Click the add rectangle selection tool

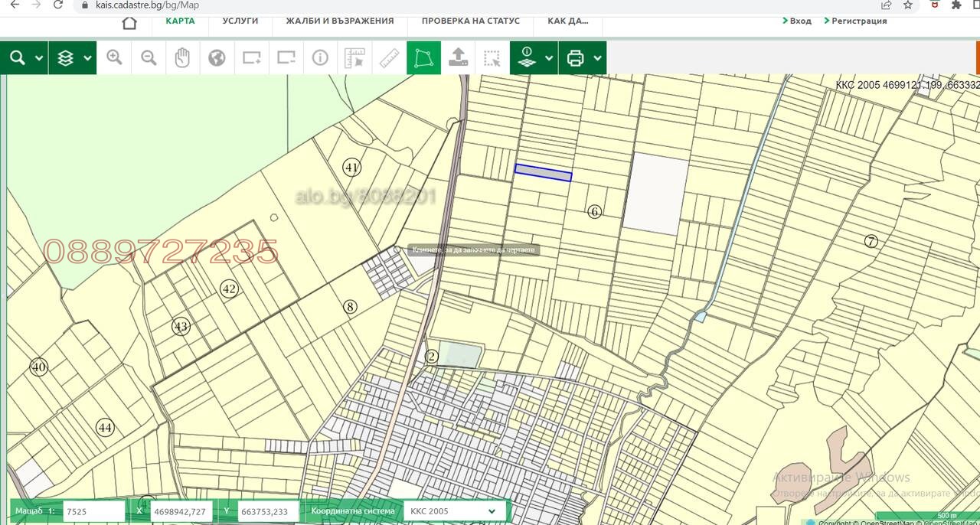click(251, 57)
